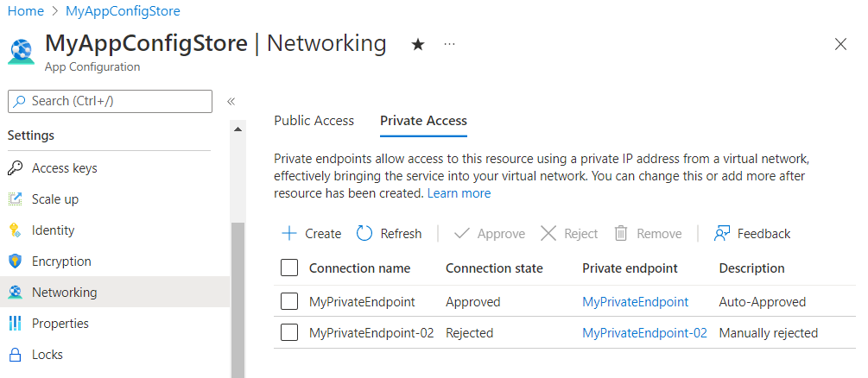Select the Private Access tab

pos(423,121)
